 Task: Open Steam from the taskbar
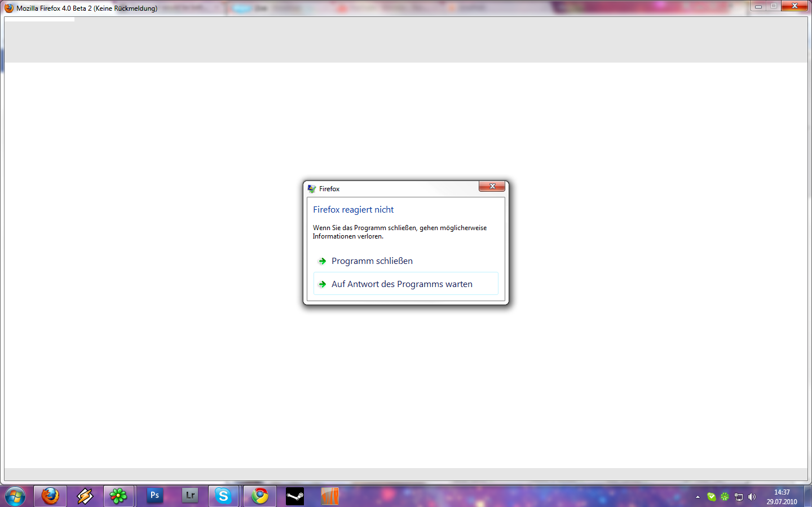pos(295,496)
